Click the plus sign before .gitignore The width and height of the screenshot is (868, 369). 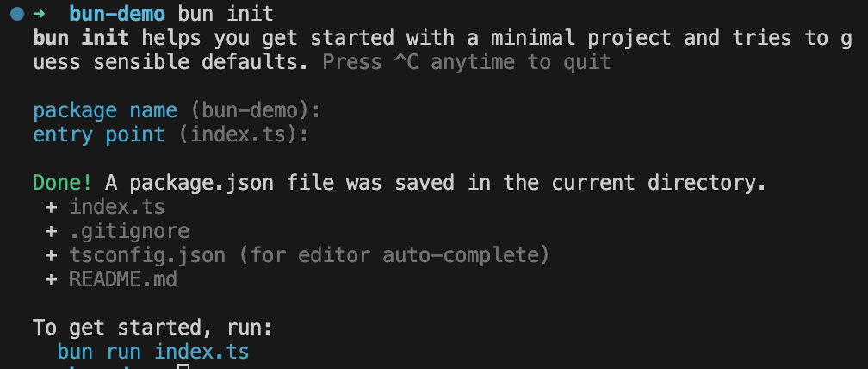click(x=52, y=232)
